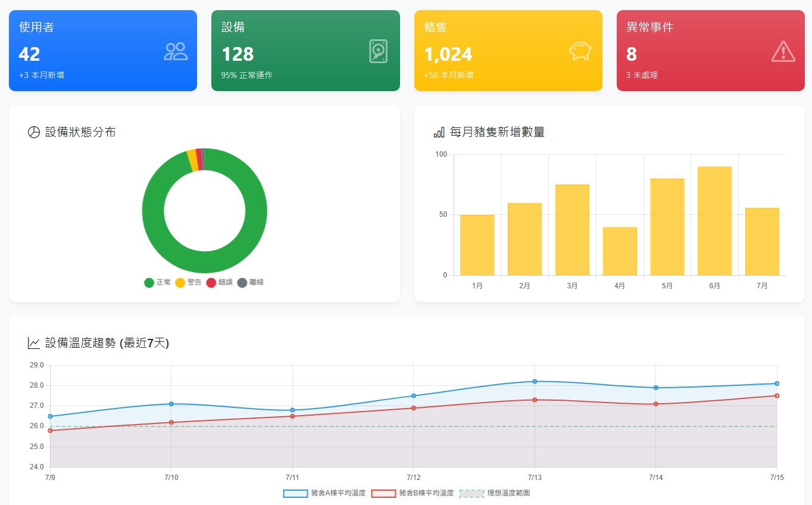Click the '+56 本月新增' text
Viewport: 812px width, 505px height.
tap(448, 75)
